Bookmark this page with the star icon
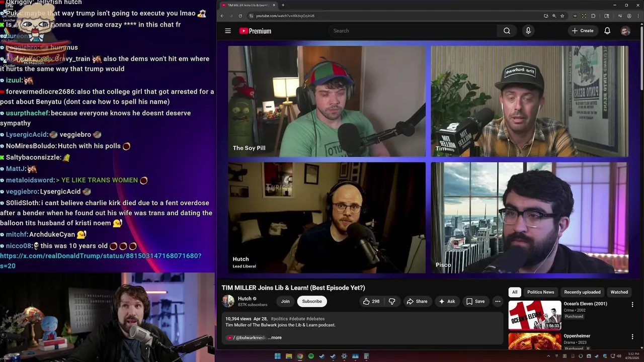644x362 pixels. [x=562, y=16]
